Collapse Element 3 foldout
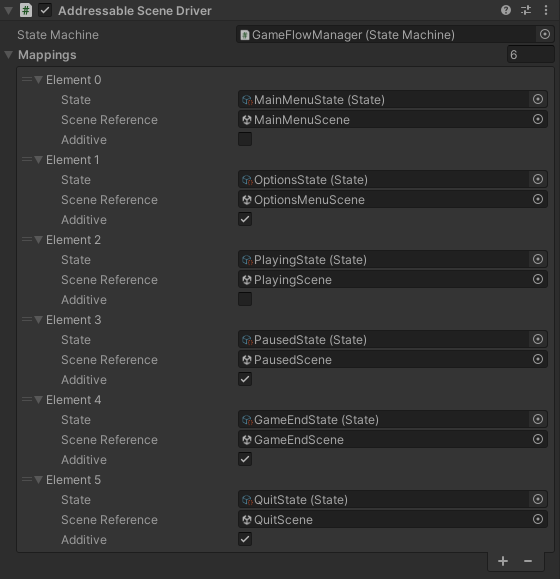The width and height of the screenshot is (560, 579). click(38, 319)
